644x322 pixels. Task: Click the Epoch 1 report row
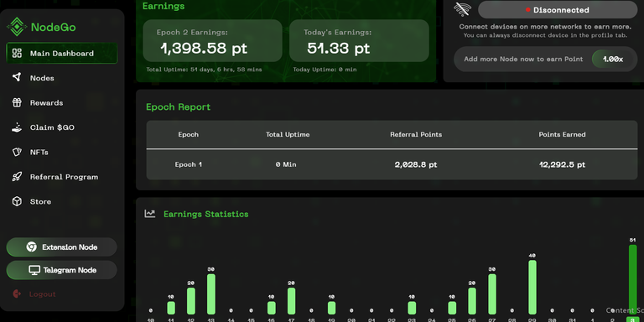pos(392,164)
